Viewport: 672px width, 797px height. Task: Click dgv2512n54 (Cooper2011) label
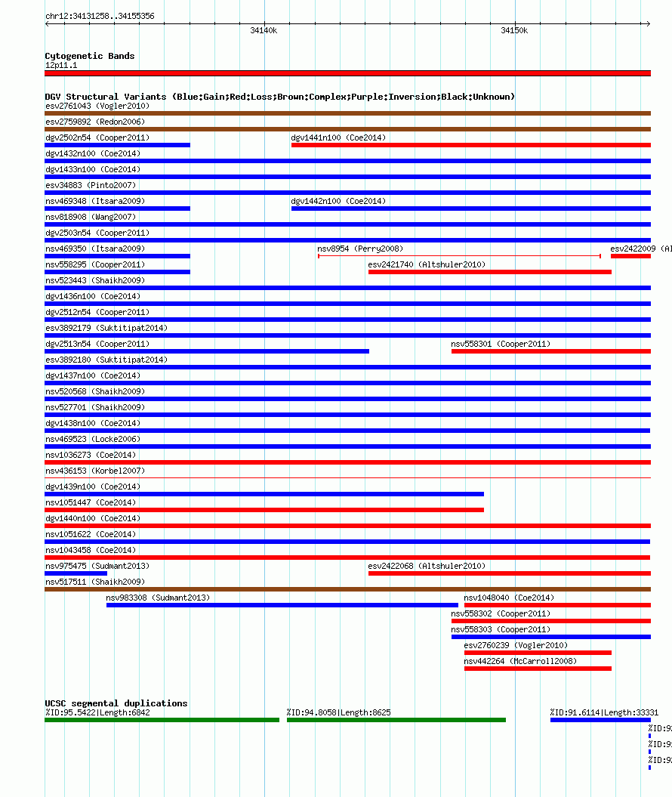97,312
